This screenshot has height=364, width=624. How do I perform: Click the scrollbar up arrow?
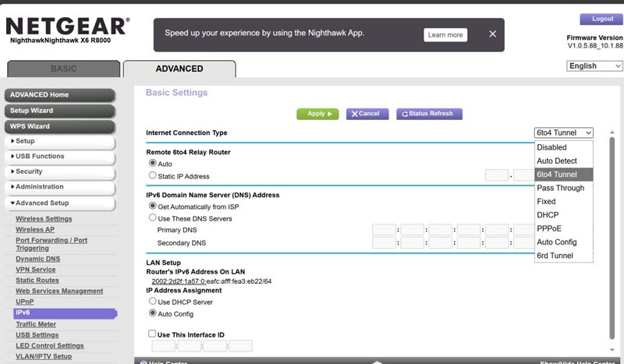click(612, 133)
